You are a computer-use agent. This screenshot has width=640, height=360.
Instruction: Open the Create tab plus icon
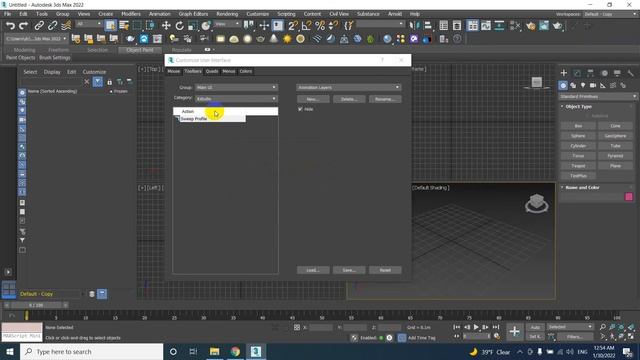click(x=564, y=73)
